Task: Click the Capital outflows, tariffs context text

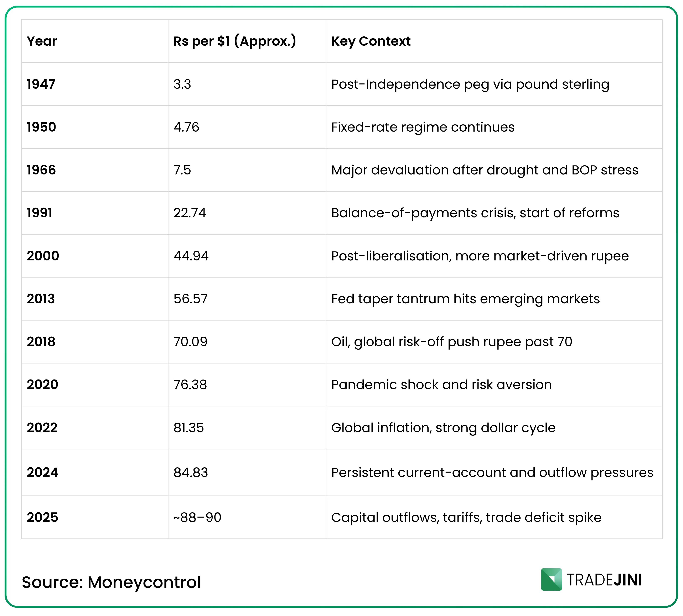Action: (x=466, y=518)
